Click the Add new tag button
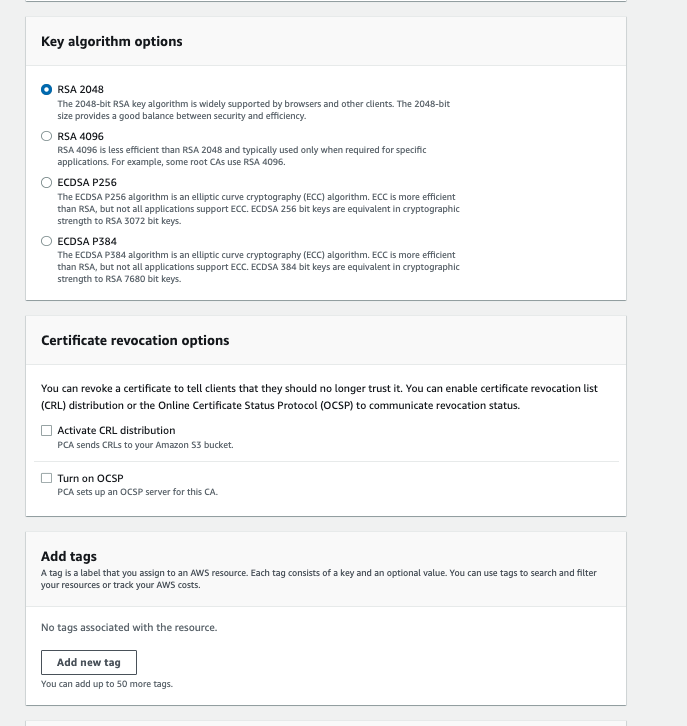This screenshot has width=687, height=726. [x=89, y=663]
